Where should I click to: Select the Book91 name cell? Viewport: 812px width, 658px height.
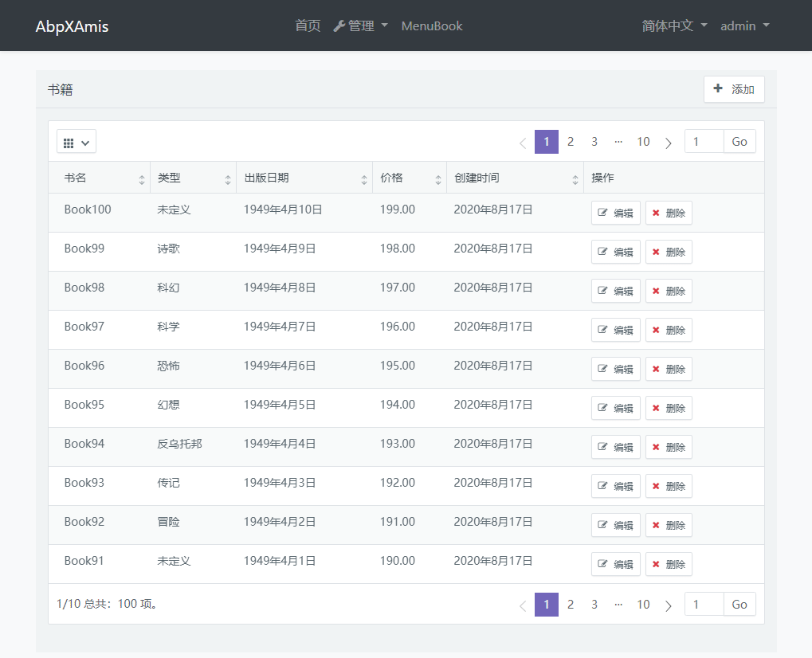84,561
